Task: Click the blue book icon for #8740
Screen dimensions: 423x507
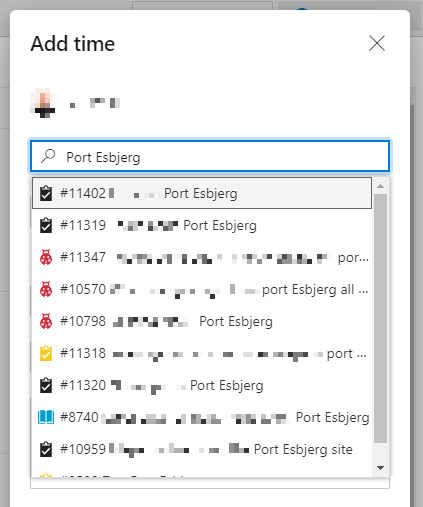Action: click(x=46, y=417)
